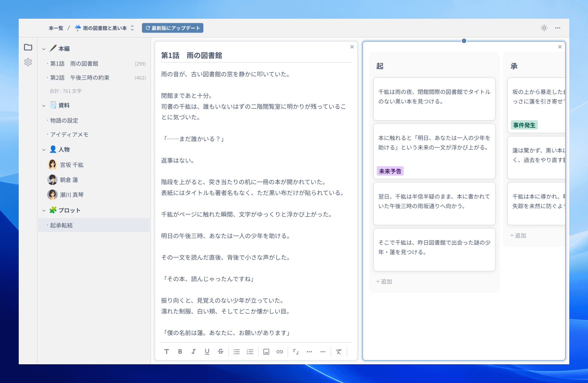Click the 本編 section label
588x383 pixels.
pyautogui.click(x=64, y=49)
